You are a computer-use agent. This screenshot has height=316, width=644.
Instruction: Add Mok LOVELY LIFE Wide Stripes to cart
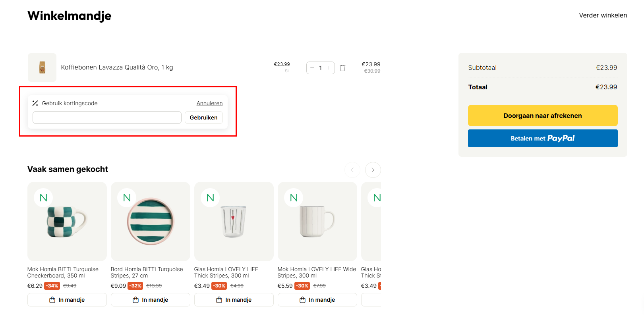[317, 300]
